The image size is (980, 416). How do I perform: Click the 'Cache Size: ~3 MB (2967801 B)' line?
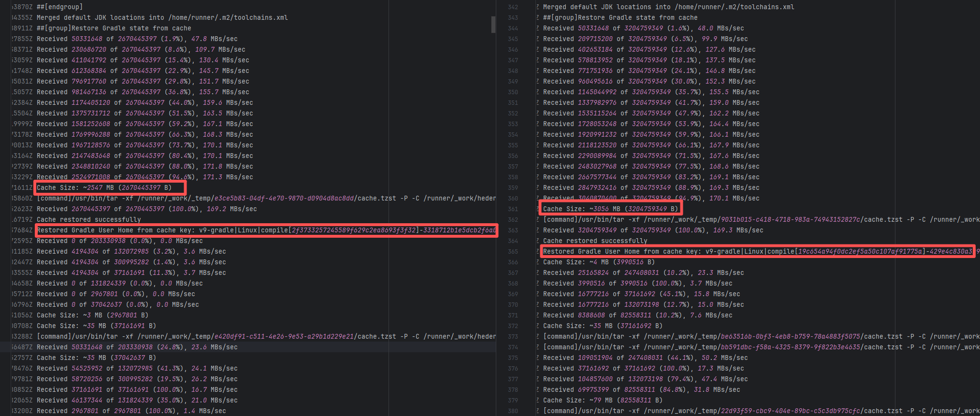(x=92, y=316)
